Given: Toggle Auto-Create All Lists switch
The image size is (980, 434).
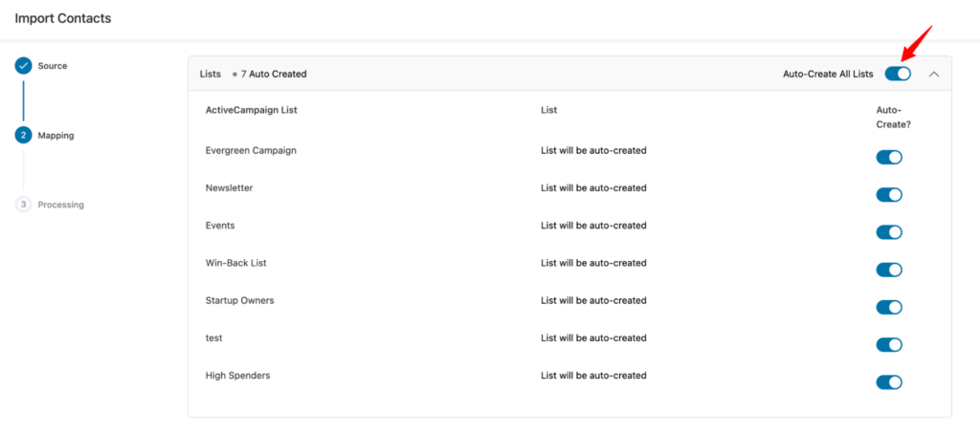Looking at the screenshot, I should click(898, 74).
